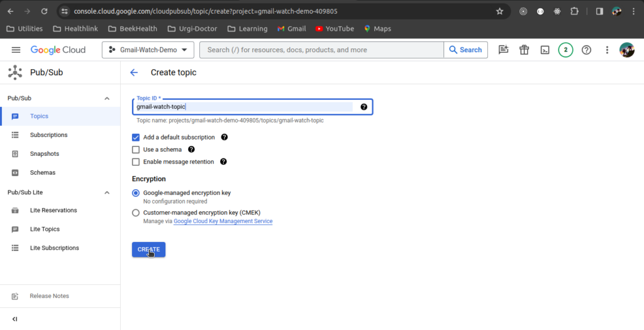Viewport: 644px width, 330px height.
Task: Open Lite Subscriptions in the sidebar
Action: click(60, 248)
